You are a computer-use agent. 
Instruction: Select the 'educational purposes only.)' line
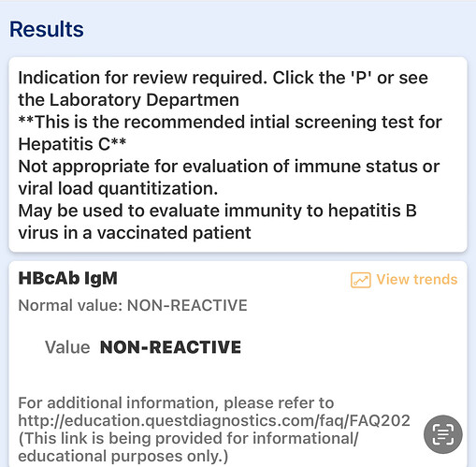click(x=123, y=456)
